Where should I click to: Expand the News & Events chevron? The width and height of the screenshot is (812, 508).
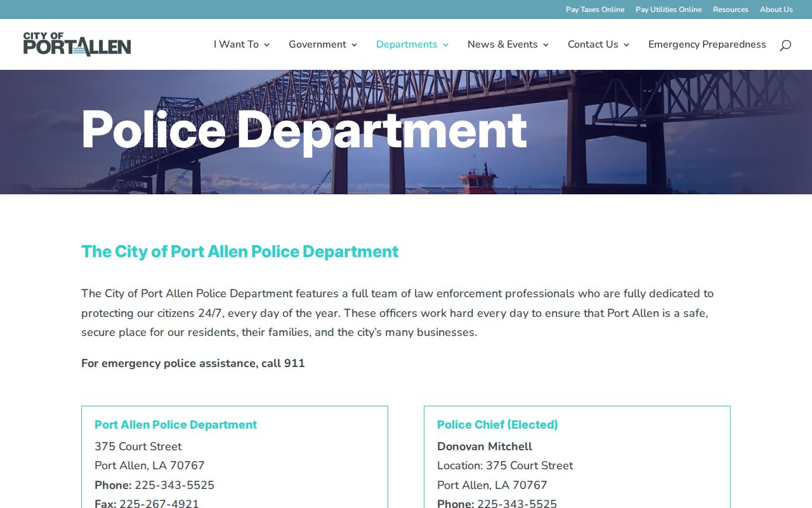point(546,45)
